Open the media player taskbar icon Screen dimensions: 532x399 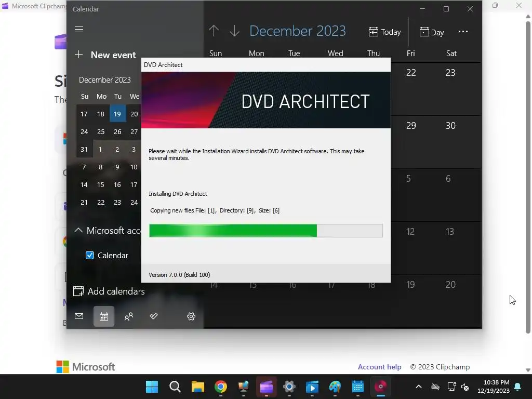coord(312,387)
